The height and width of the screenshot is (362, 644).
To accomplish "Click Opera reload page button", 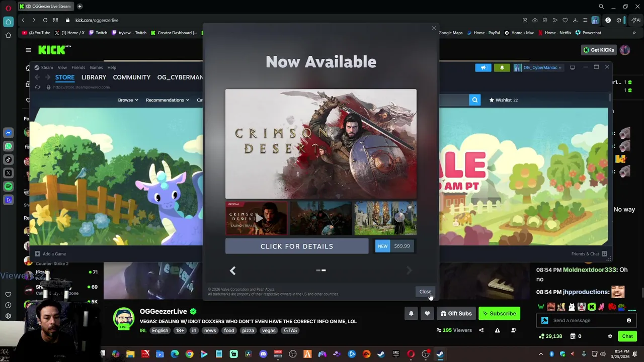I will [x=45, y=20].
